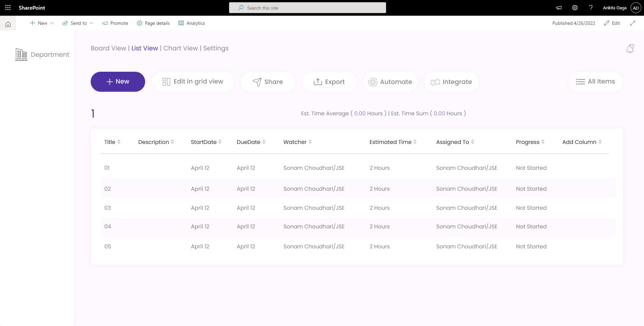Open the SharePoint app launcher grid
Viewport: 644px width, 326px height.
[8, 8]
